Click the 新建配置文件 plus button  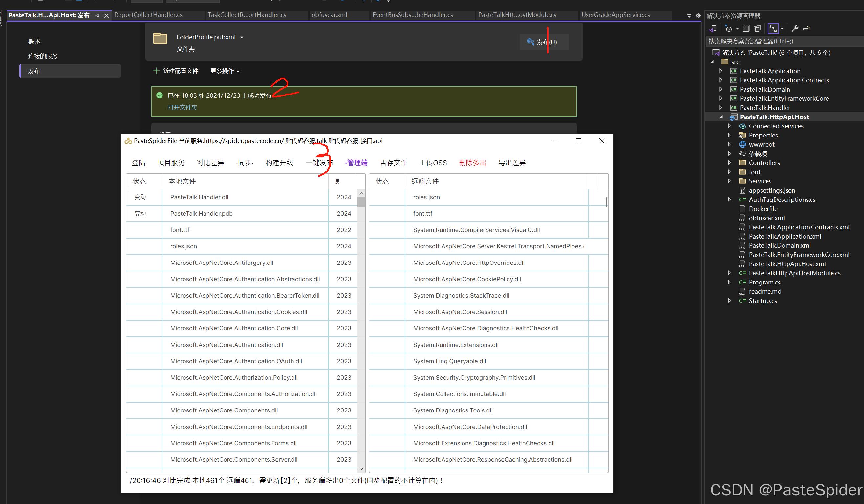click(x=176, y=71)
